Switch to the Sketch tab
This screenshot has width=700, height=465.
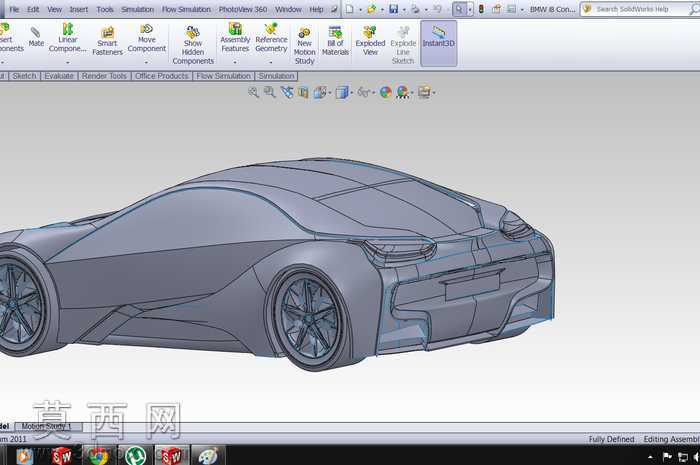[24, 76]
